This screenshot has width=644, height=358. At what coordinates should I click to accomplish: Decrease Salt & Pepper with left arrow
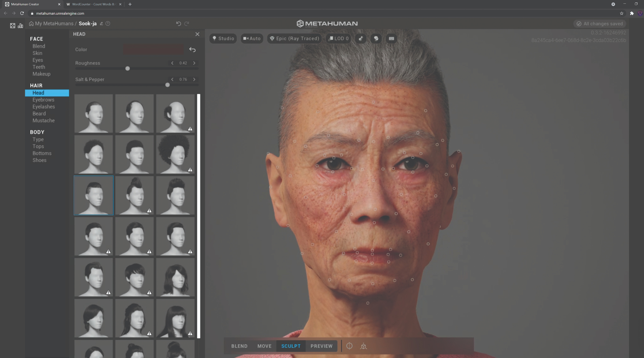point(172,79)
